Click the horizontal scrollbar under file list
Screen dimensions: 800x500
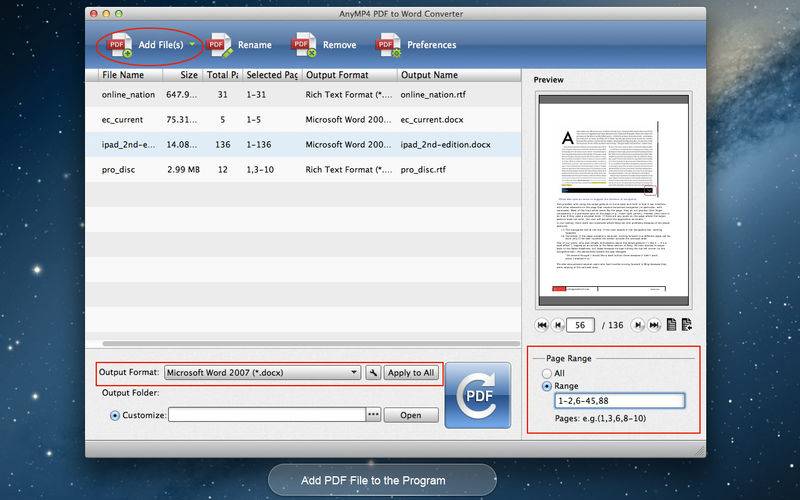[x=311, y=344]
